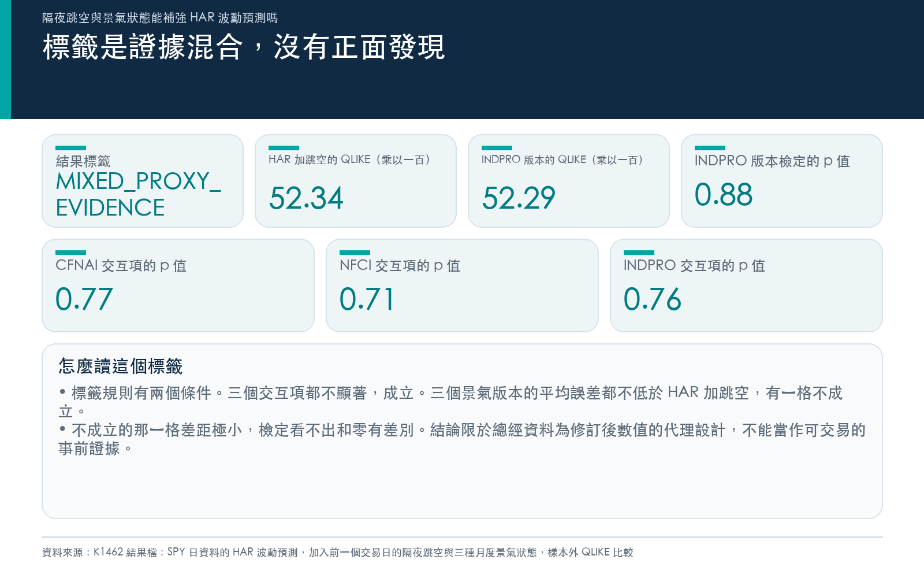Viewport: 924px width, 578px height.
Task: Select the headline '標籤是證據混合，沒有正面發現'
Action: 244,47
